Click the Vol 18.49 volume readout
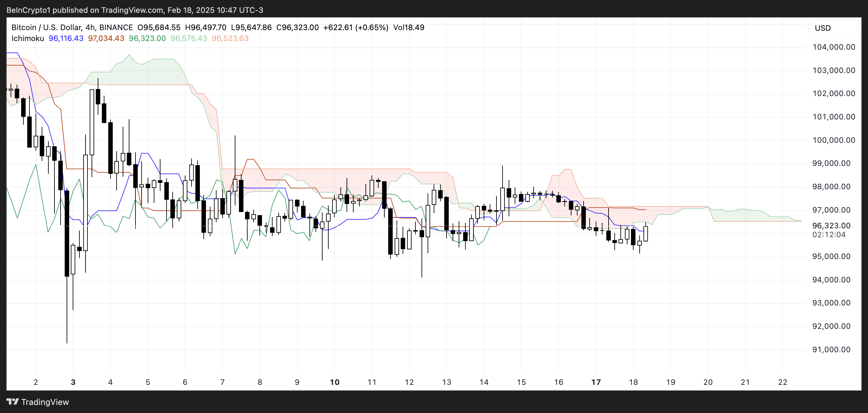The height and width of the screenshot is (413, 868). (408, 27)
